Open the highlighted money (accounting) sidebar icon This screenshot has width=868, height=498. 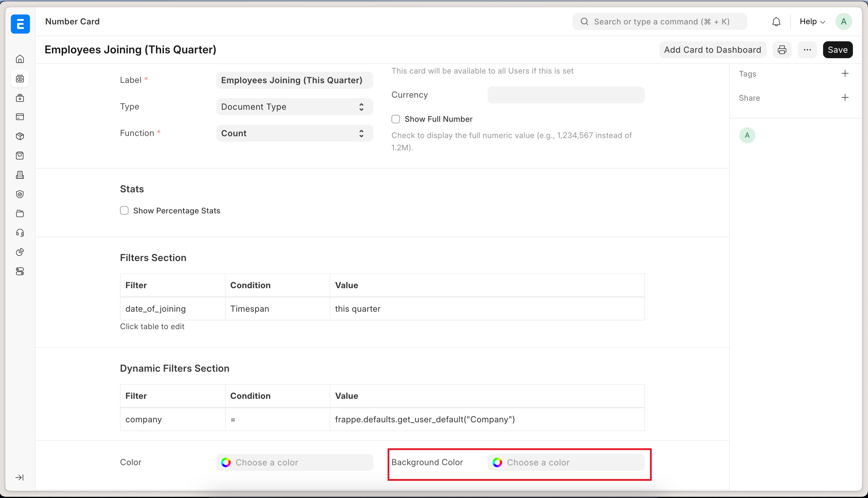coord(20,79)
